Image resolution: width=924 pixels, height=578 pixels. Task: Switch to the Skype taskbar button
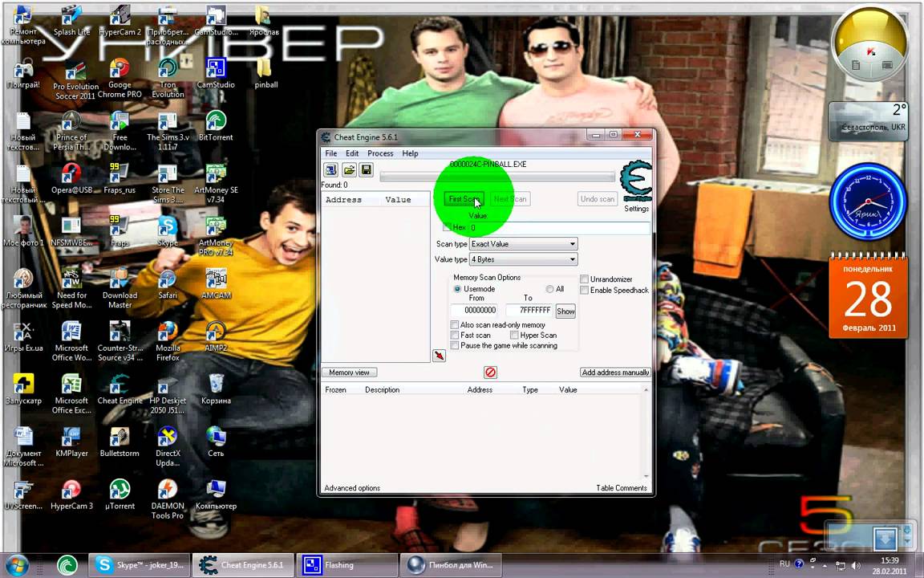140,565
